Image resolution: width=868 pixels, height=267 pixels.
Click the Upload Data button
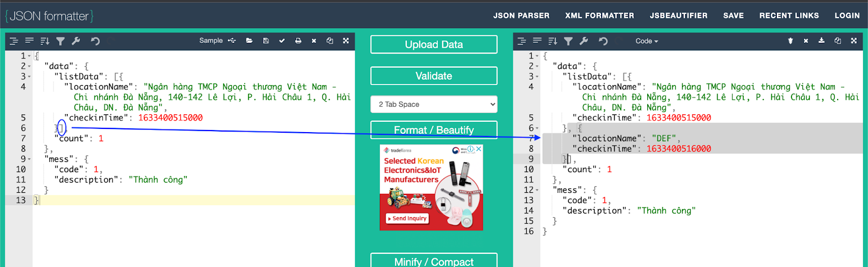pyautogui.click(x=434, y=44)
